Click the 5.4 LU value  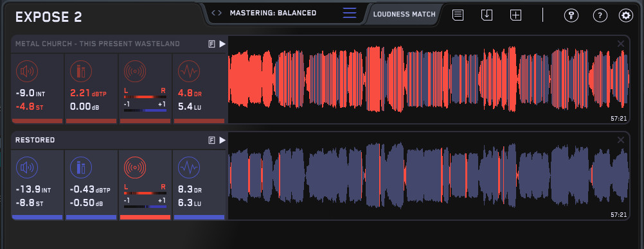[190, 107]
